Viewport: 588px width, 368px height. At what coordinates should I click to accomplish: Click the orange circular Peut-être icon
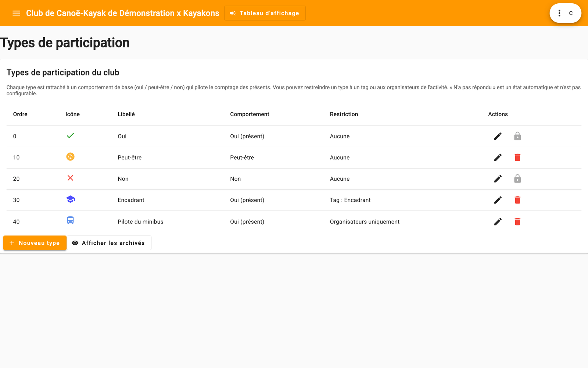(x=70, y=157)
